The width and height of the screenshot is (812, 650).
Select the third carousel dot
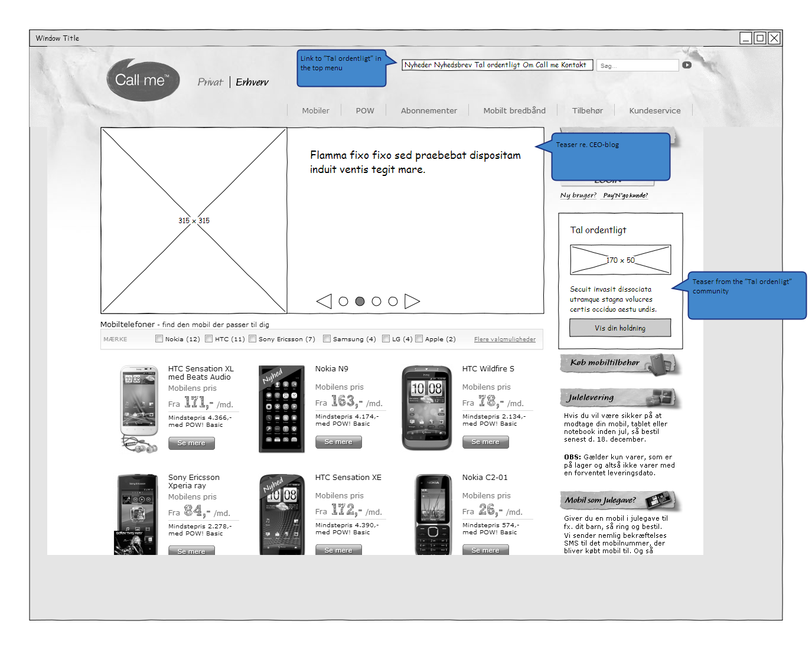pyautogui.click(x=377, y=301)
